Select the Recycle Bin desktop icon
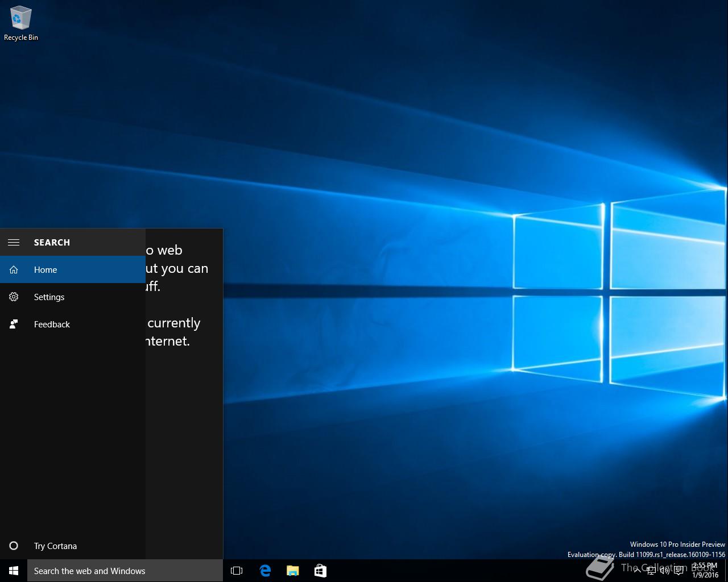The width and height of the screenshot is (728, 582). click(21, 24)
